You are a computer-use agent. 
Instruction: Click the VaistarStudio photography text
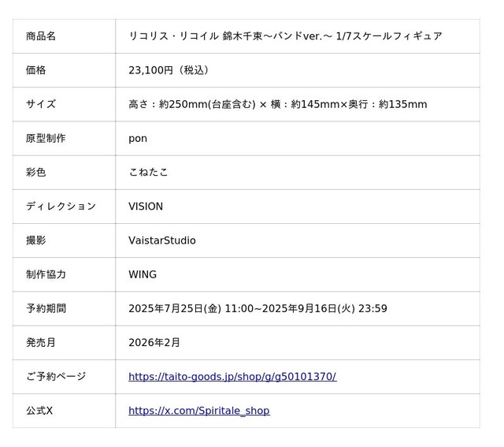click(162, 240)
